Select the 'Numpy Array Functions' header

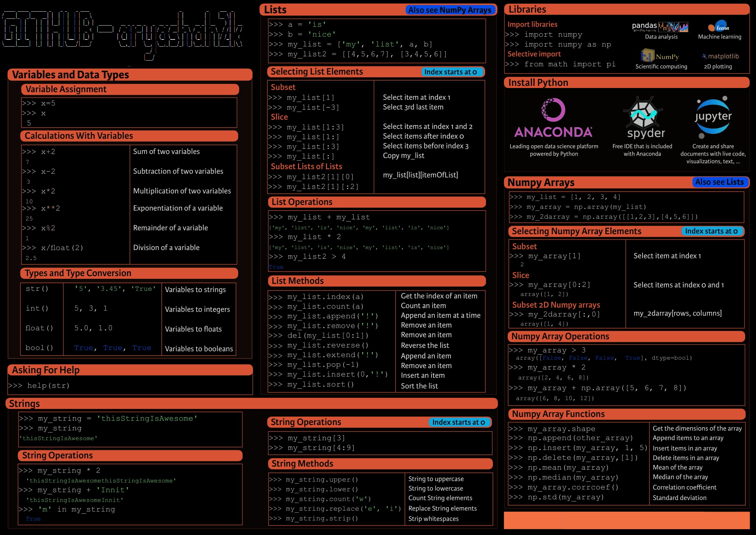point(627,414)
